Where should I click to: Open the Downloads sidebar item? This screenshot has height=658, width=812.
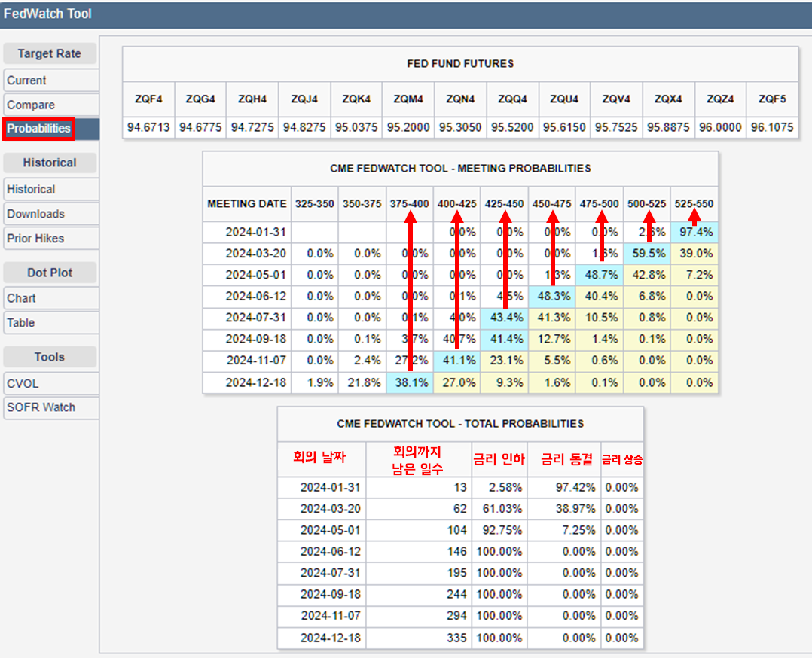pyautogui.click(x=35, y=214)
